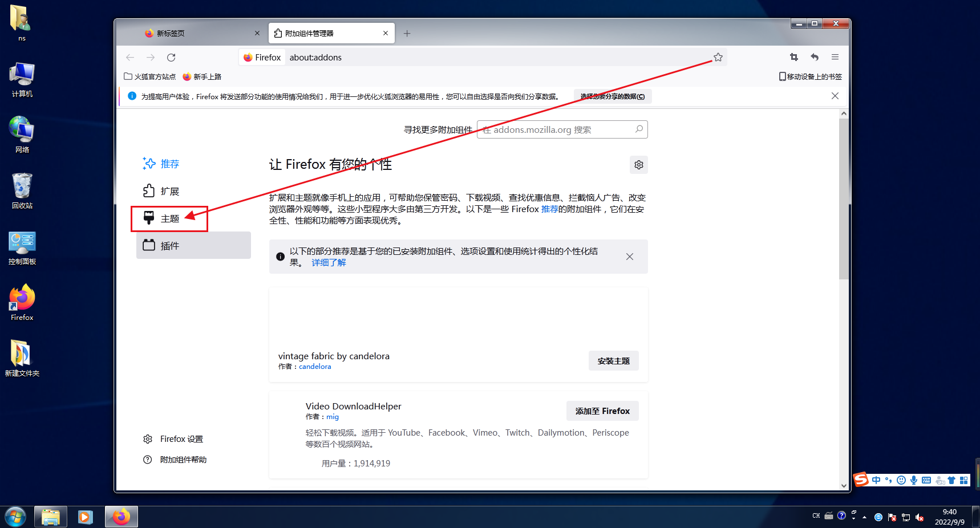Image resolution: width=980 pixels, height=528 pixels.
Task: Close the 附加组件管理器 tab
Action: click(386, 33)
